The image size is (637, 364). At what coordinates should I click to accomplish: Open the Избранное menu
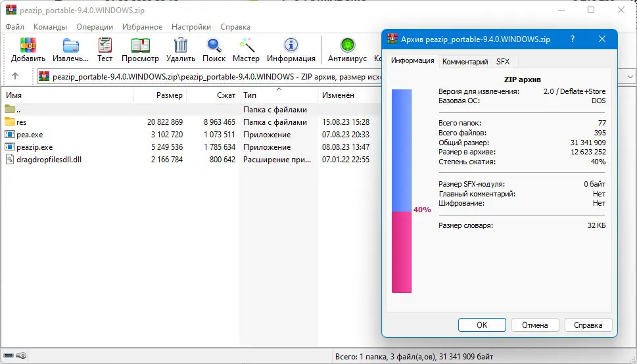coord(142,27)
